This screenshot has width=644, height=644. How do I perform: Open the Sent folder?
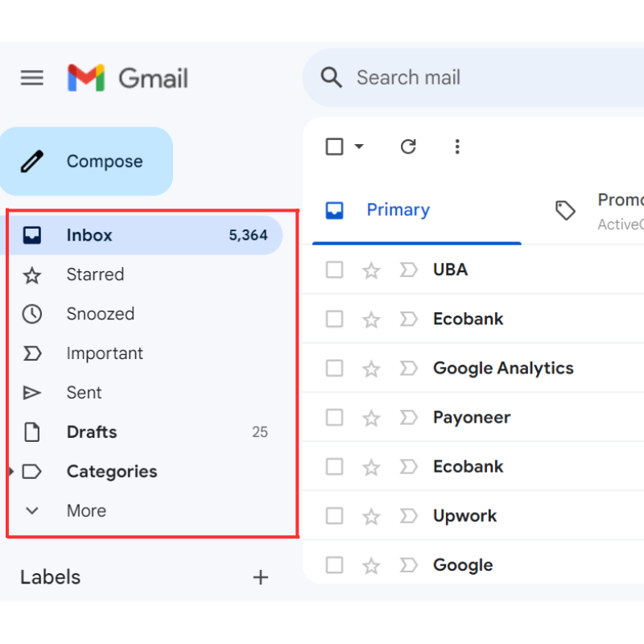[x=142, y=393]
